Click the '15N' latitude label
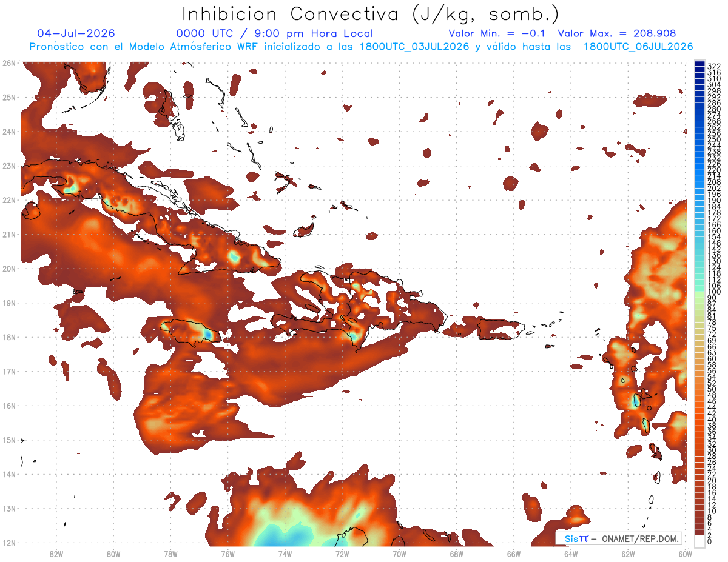728x562 pixels. pyautogui.click(x=8, y=440)
